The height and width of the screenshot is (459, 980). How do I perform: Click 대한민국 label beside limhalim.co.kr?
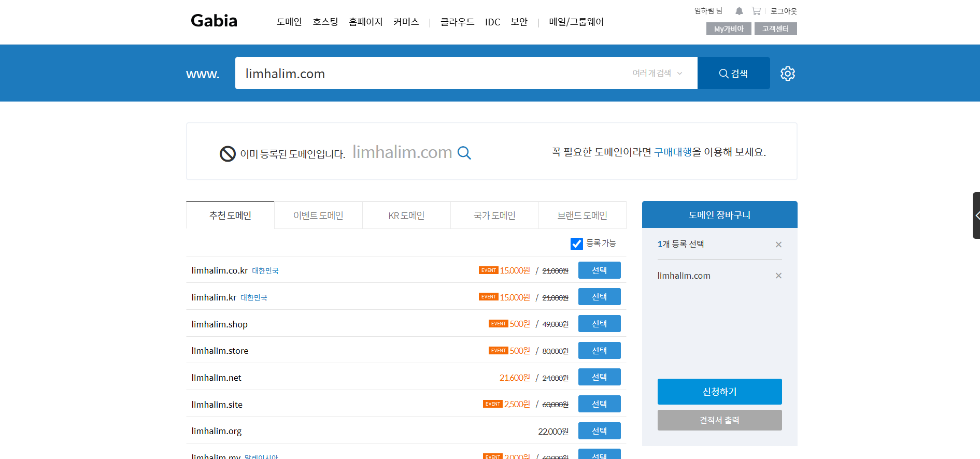point(265,271)
